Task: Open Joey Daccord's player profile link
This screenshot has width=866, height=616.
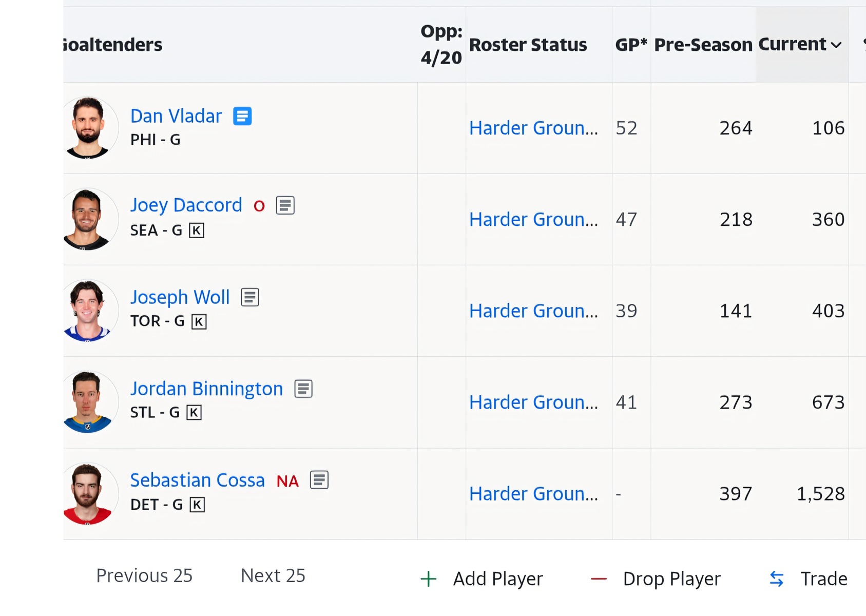Action: coord(186,205)
